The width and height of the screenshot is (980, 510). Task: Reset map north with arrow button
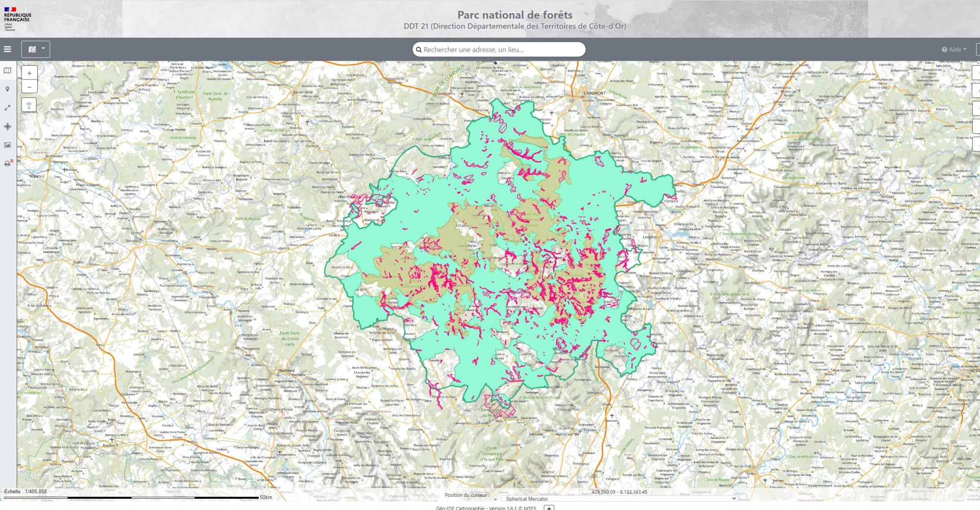click(x=29, y=105)
